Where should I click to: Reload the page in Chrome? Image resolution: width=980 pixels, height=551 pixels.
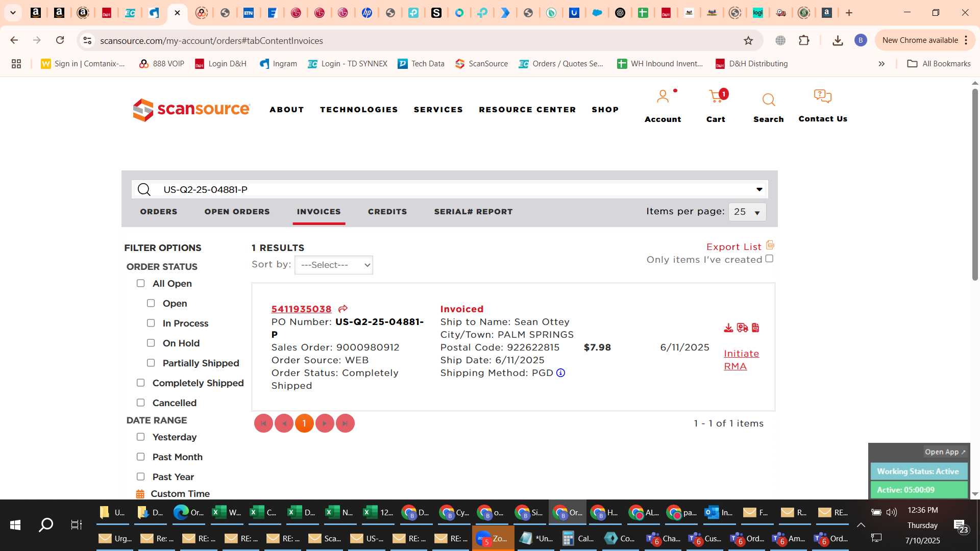pos(60,40)
